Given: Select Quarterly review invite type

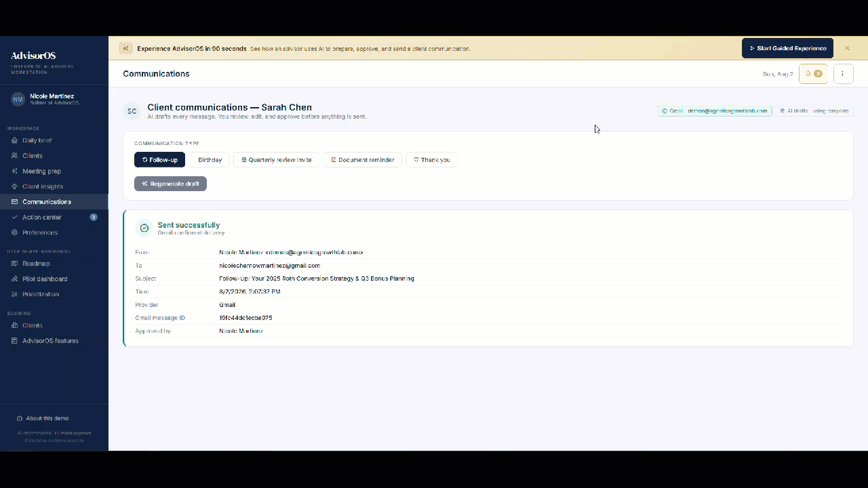Looking at the screenshot, I should click(x=277, y=160).
